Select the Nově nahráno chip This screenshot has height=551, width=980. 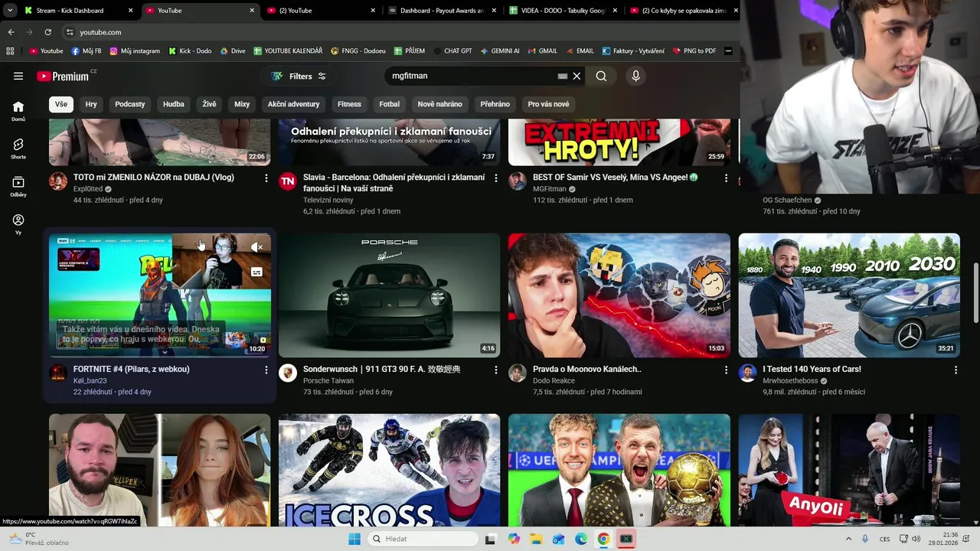coord(439,104)
